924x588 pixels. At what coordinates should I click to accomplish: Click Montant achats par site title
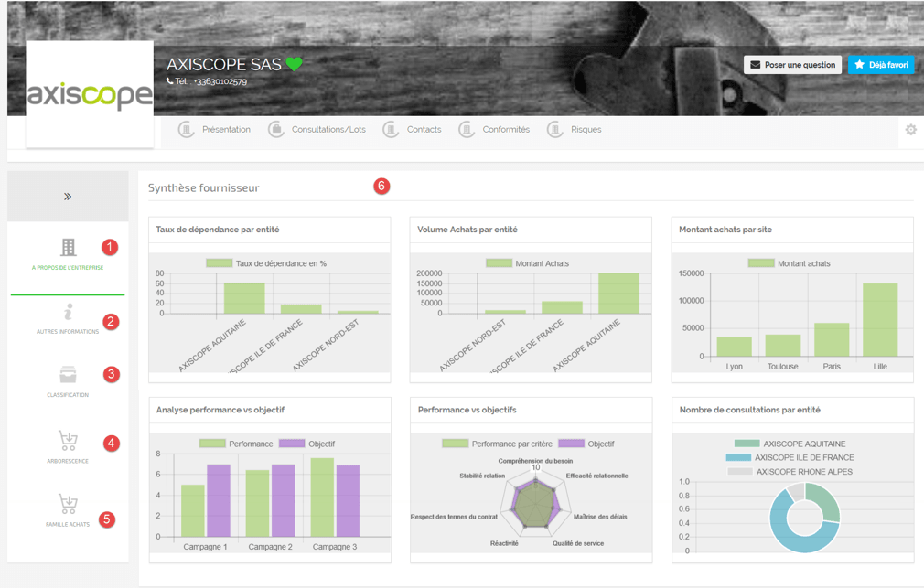pos(725,230)
